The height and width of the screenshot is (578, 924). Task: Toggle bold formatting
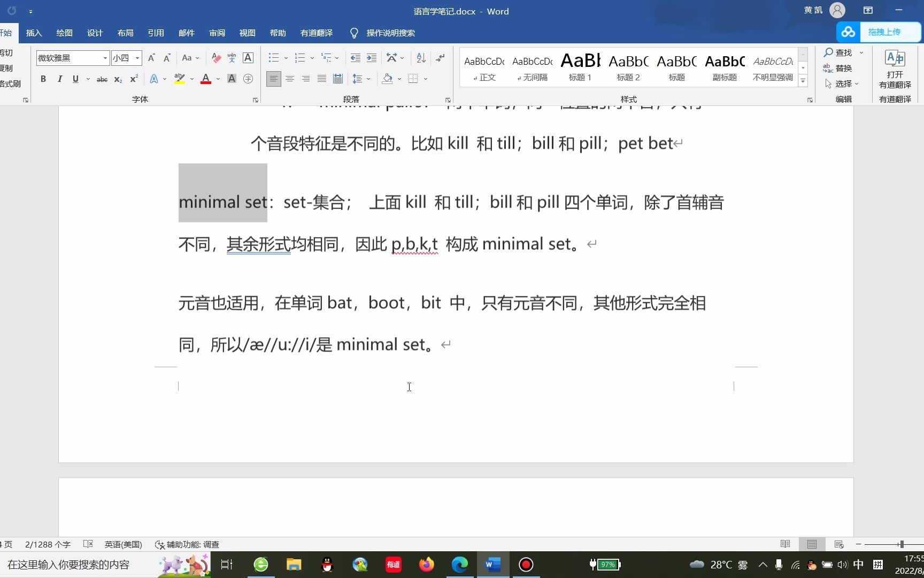coord(43,79)
